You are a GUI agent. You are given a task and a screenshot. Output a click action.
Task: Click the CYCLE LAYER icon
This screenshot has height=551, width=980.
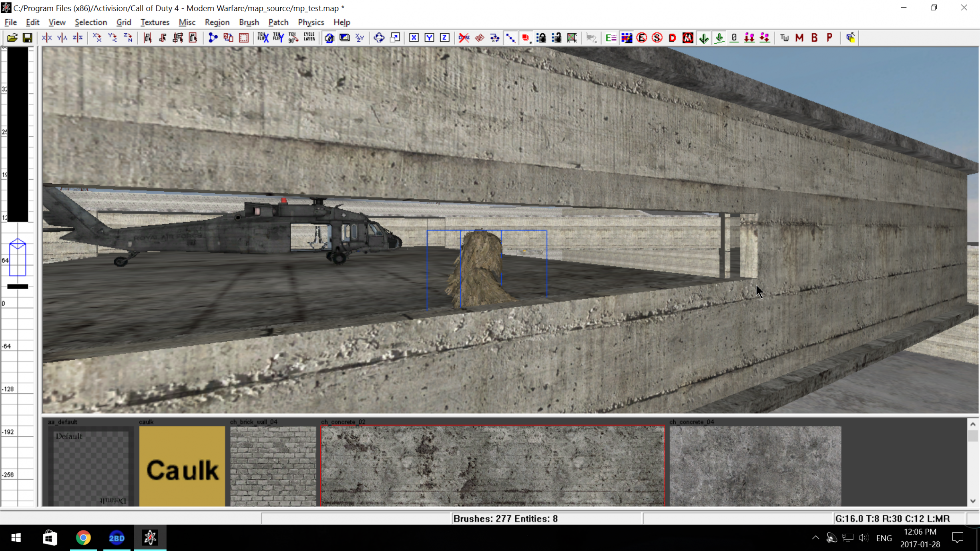(309, 38)
